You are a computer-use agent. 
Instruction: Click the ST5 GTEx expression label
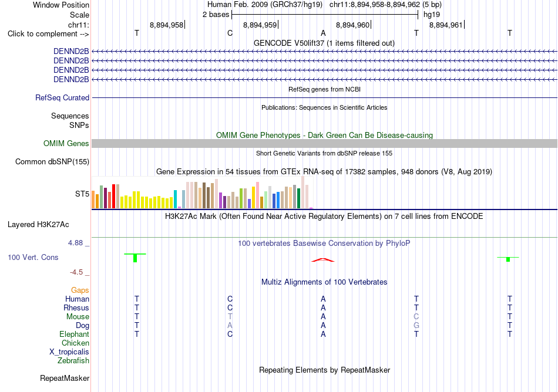tap(82, 194)
